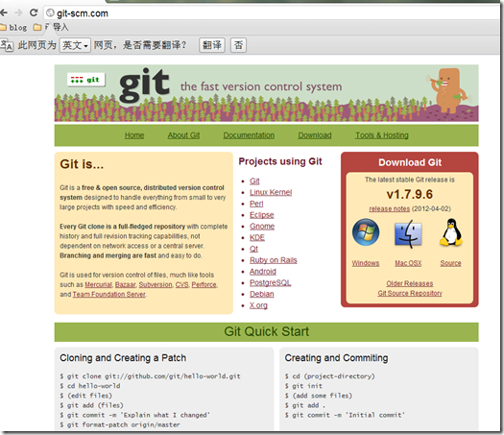Open the Mercurial link

[x=98, y=285]
